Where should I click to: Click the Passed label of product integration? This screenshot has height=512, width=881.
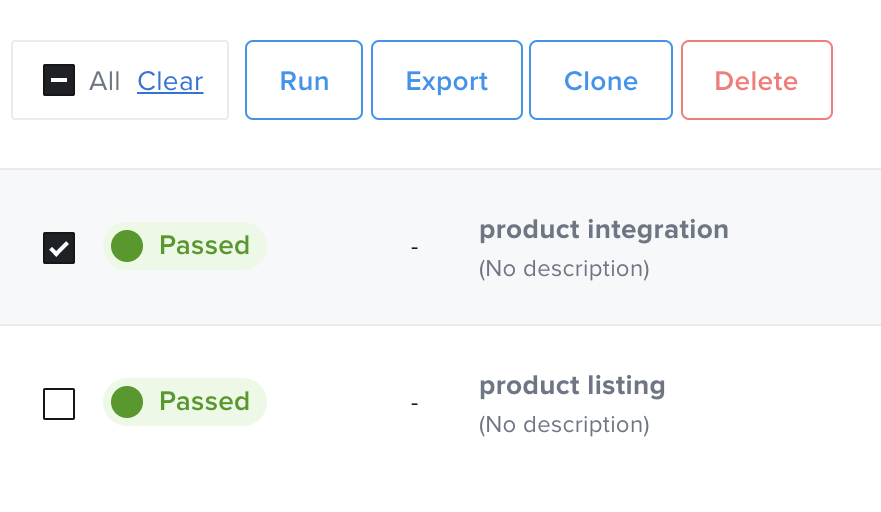(204, 246)
